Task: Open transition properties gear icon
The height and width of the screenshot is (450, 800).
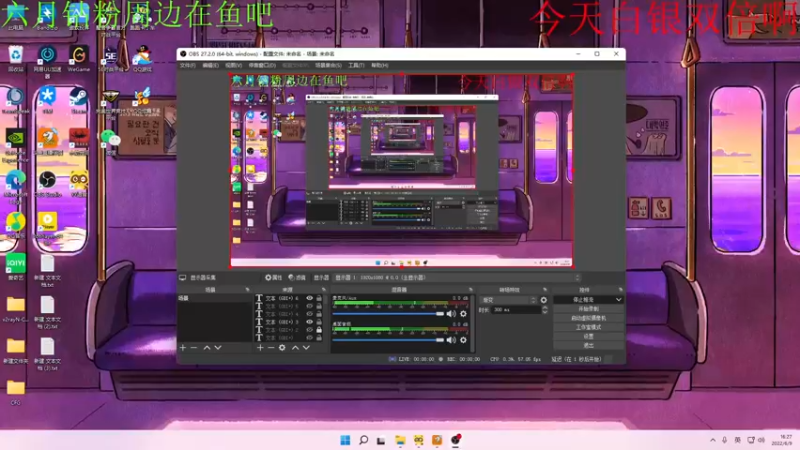Action: (543, 300)
